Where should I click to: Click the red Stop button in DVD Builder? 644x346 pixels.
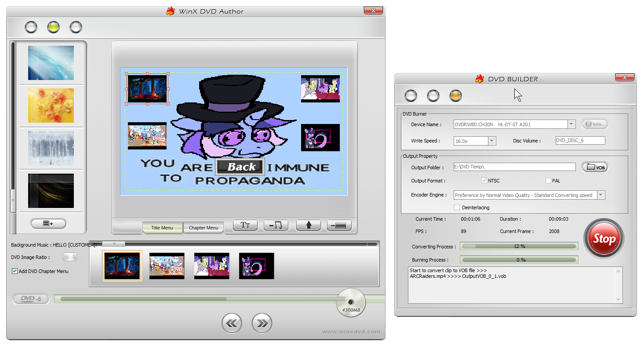tap(604, 239)
